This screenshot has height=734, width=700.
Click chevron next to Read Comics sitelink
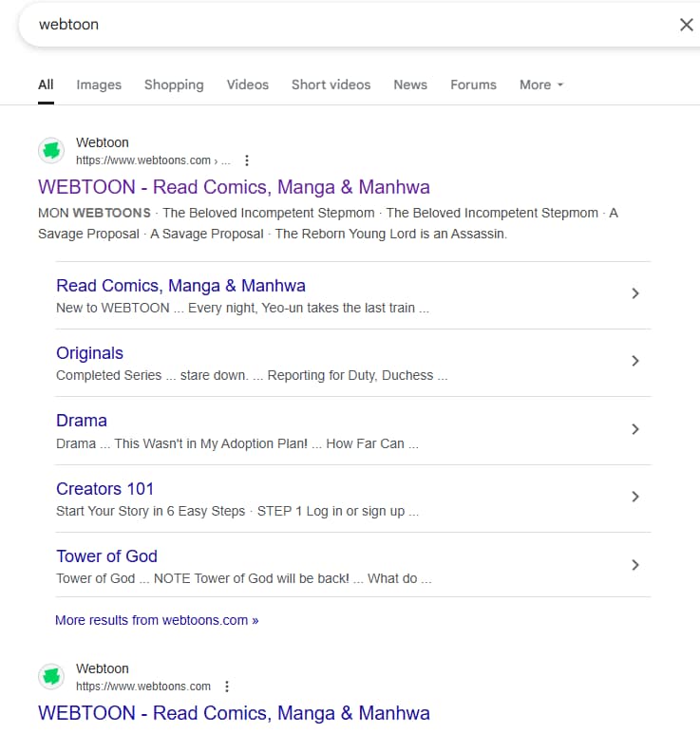point(635,294)
